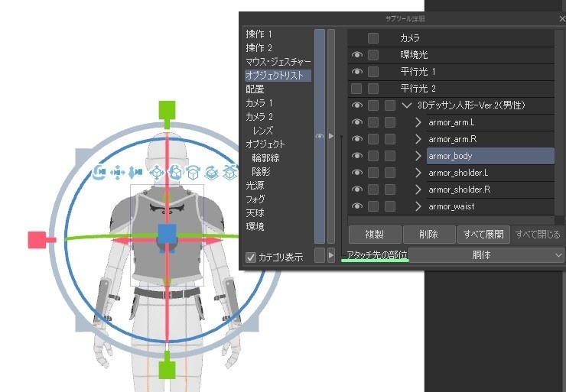Open the 操作 1 category
Image resolution: width=566 pixels, height=392 pixels.
[x=259, y=34]
